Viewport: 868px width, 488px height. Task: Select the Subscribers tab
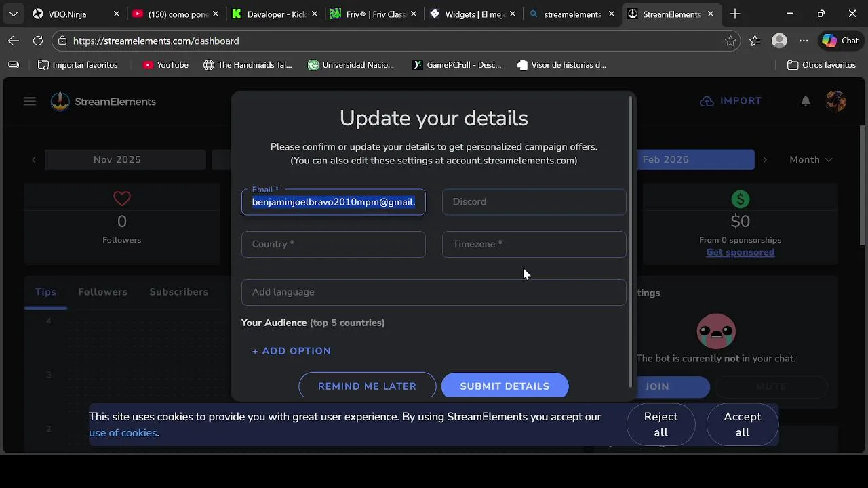(x=178, y=292)
